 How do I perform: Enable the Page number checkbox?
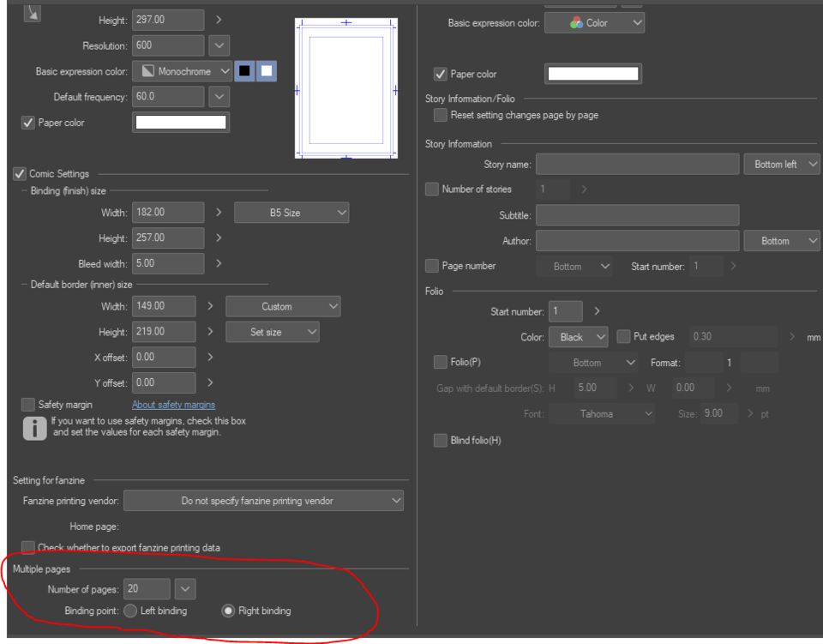[432, 266]
